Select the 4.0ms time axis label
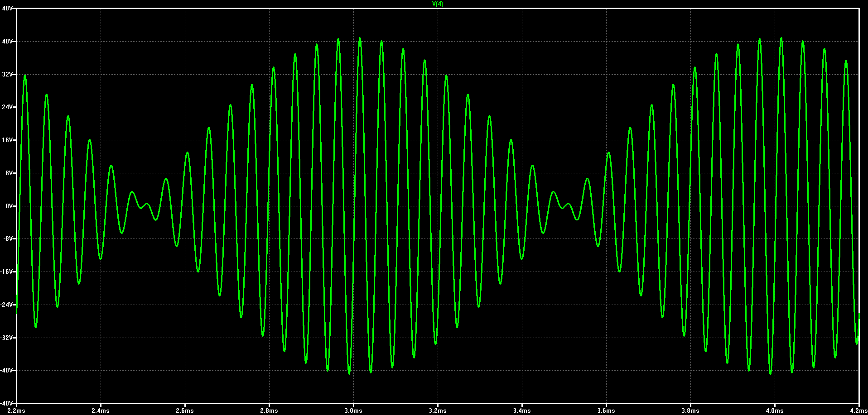 click(775, 410)
